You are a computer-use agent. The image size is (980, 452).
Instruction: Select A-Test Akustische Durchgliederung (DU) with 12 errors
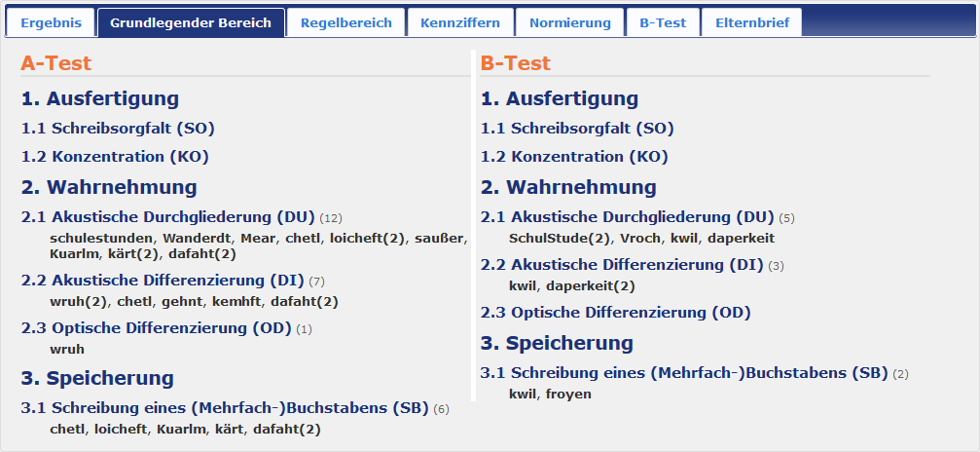click(x=168, y=216)
